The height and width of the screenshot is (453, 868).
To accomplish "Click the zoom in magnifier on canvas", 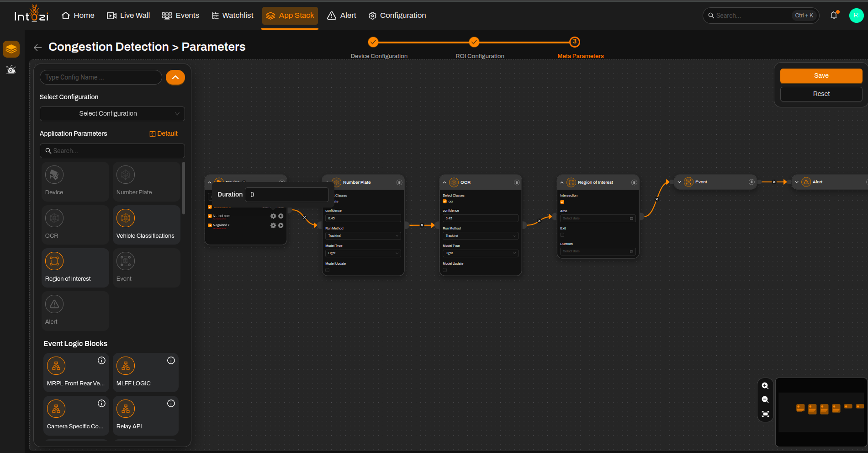I will point(765,386).
